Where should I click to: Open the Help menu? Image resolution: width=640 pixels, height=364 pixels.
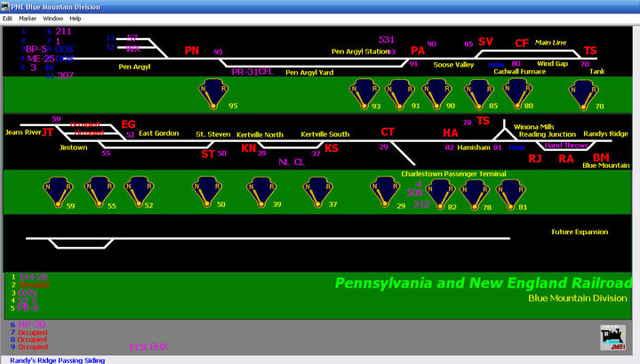(75, 19)
